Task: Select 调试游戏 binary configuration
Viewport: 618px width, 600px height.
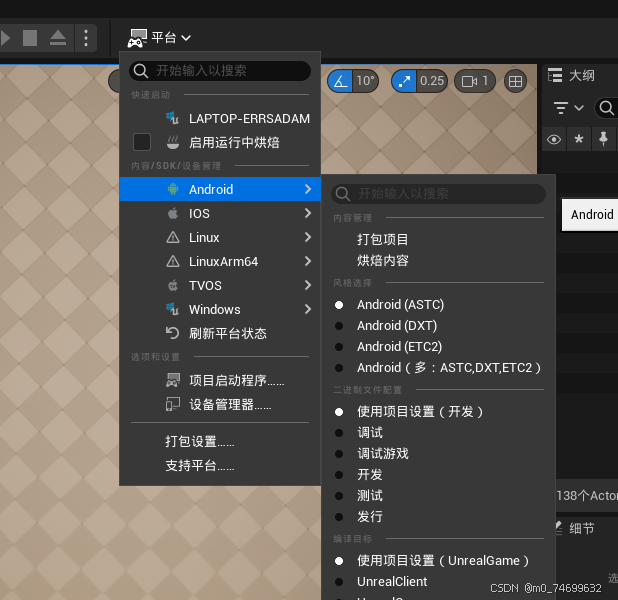Action: 438,453
